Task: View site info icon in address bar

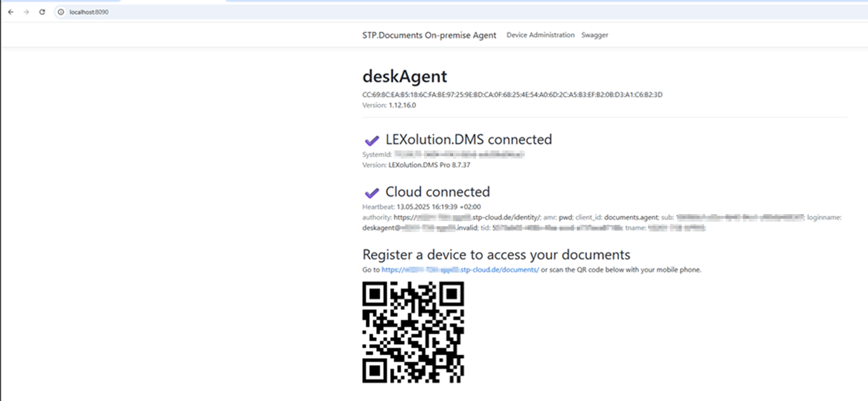Action: click(61, 12)
